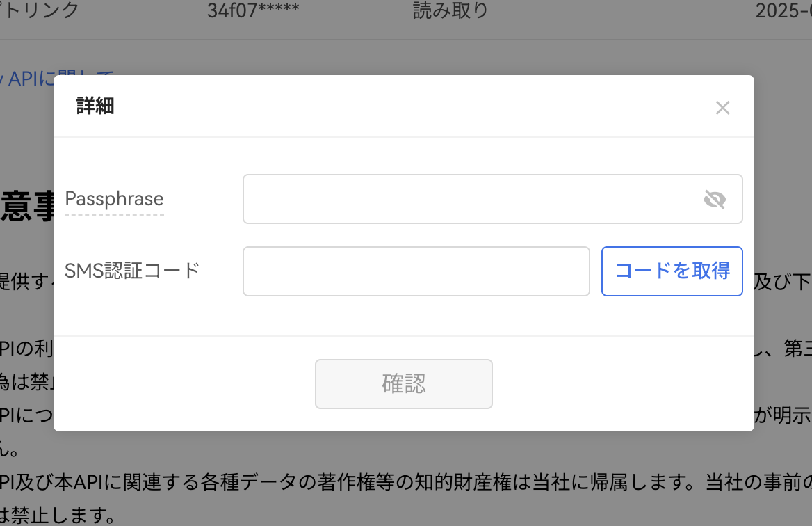Click the 詳細 dialog title
The width and height of the screenshot is (812, 526).
click(95, 106)
